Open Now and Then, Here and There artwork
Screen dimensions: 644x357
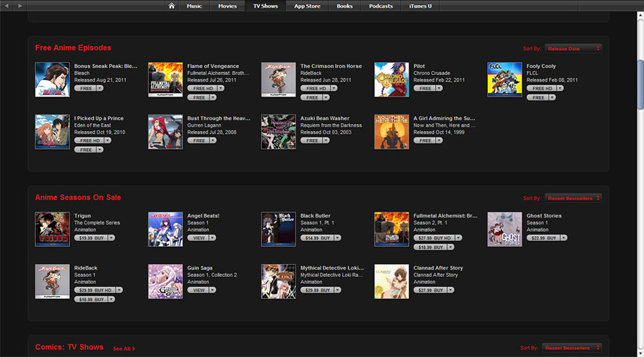[x=391, y=132]
